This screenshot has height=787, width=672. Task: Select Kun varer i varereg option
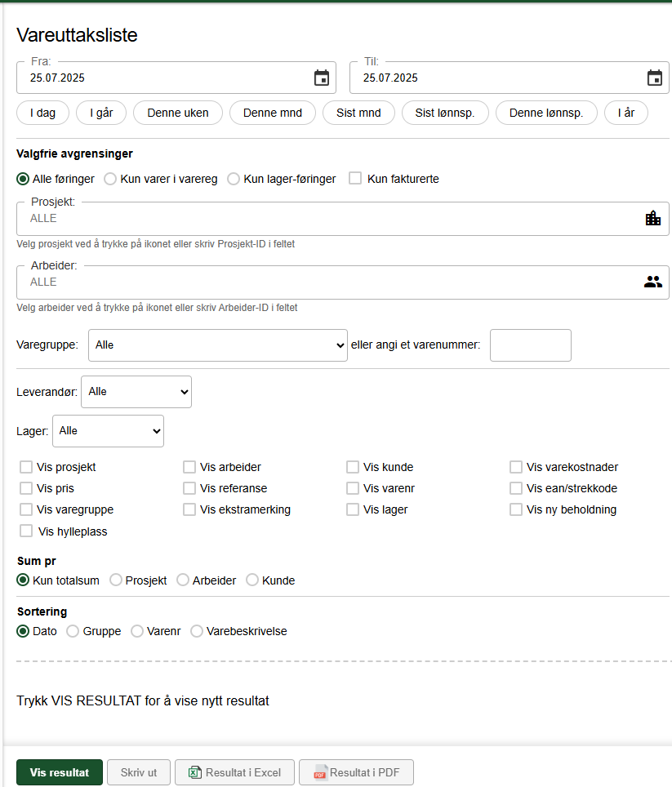click(110, 179)
